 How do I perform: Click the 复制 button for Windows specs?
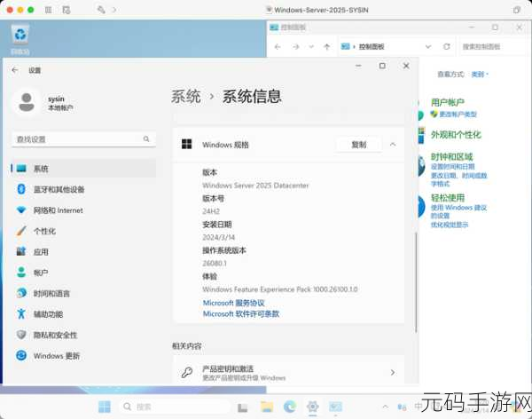pyautogui.click(x=358, y=145)
